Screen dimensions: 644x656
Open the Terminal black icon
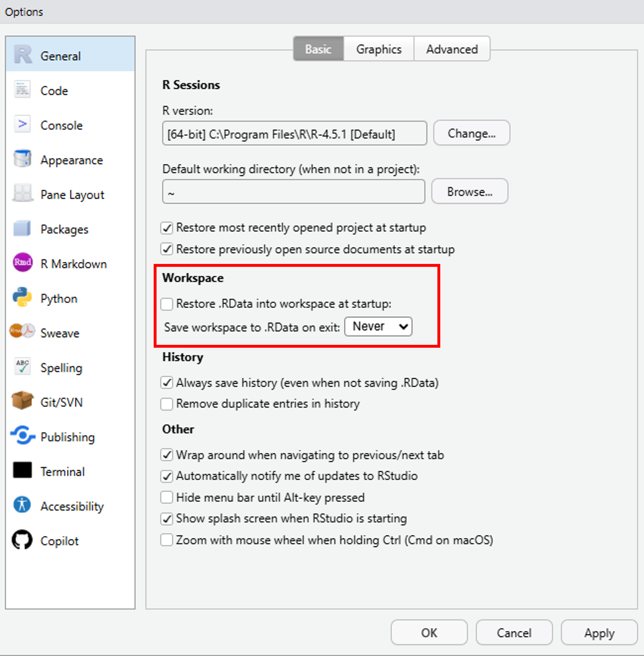[x=22, y=471]
